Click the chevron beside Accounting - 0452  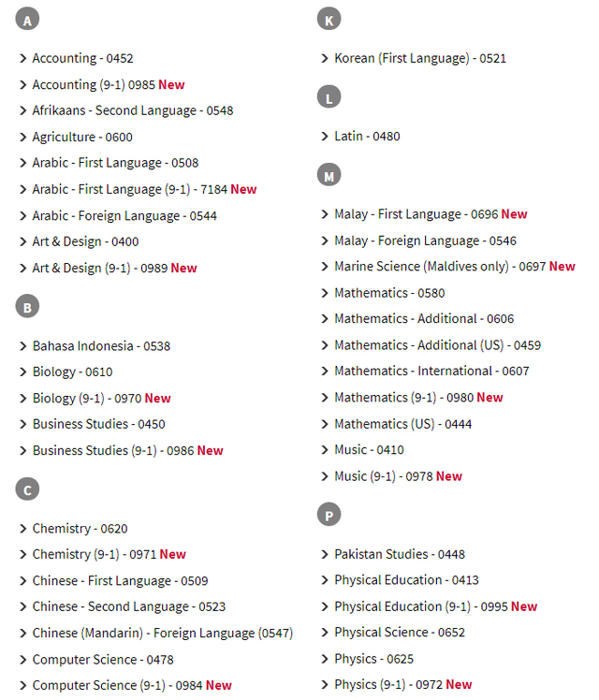(x=23, y=58)
